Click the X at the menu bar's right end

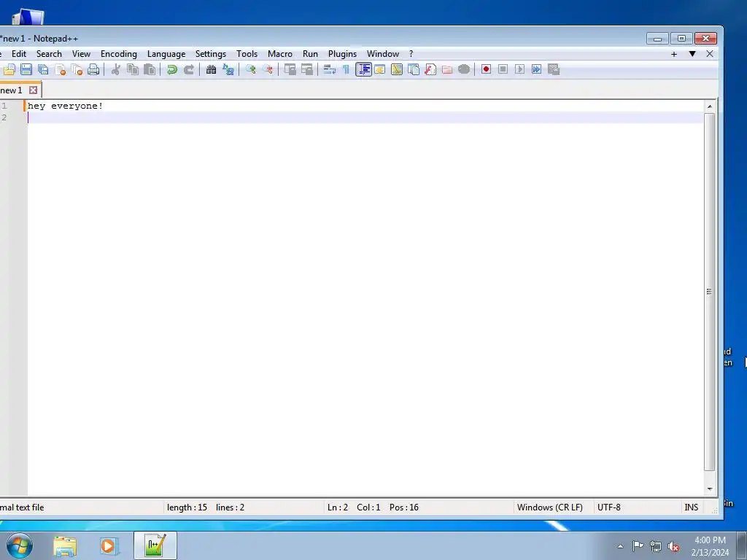pyautogui.click(x=710, y=54)
